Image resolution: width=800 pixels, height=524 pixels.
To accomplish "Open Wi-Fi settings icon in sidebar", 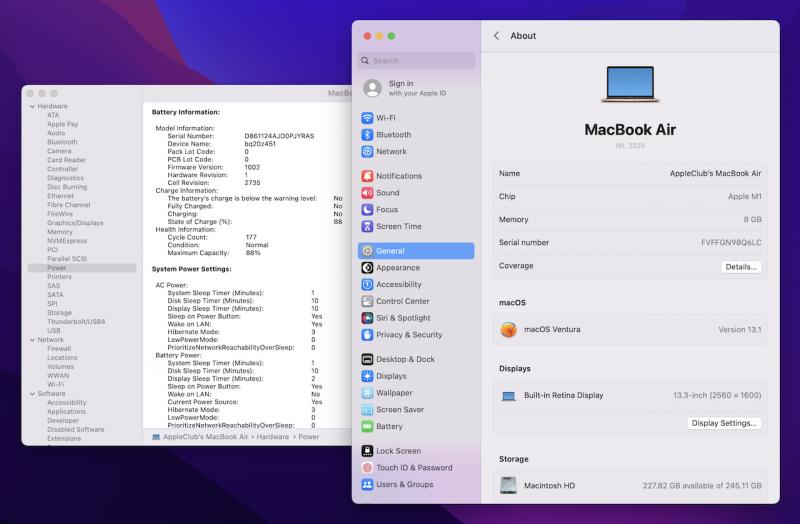I will pyautogui.click(x=367, y=118).
